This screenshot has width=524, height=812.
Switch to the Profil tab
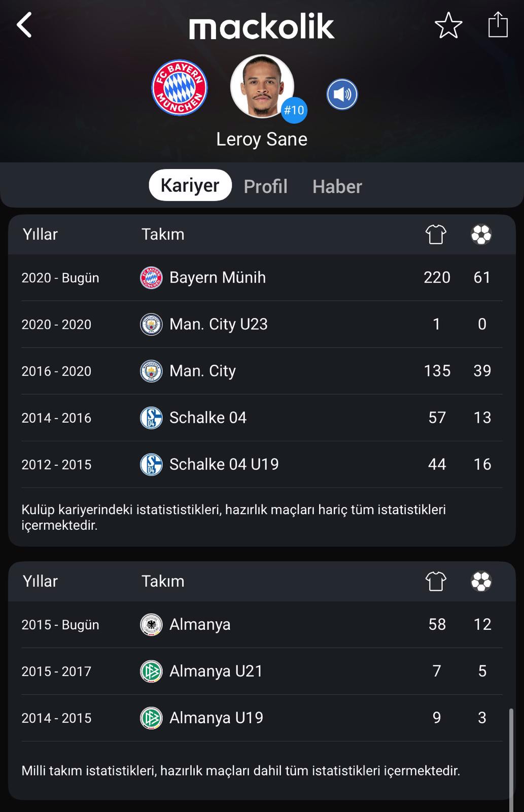tap(265, 186)
